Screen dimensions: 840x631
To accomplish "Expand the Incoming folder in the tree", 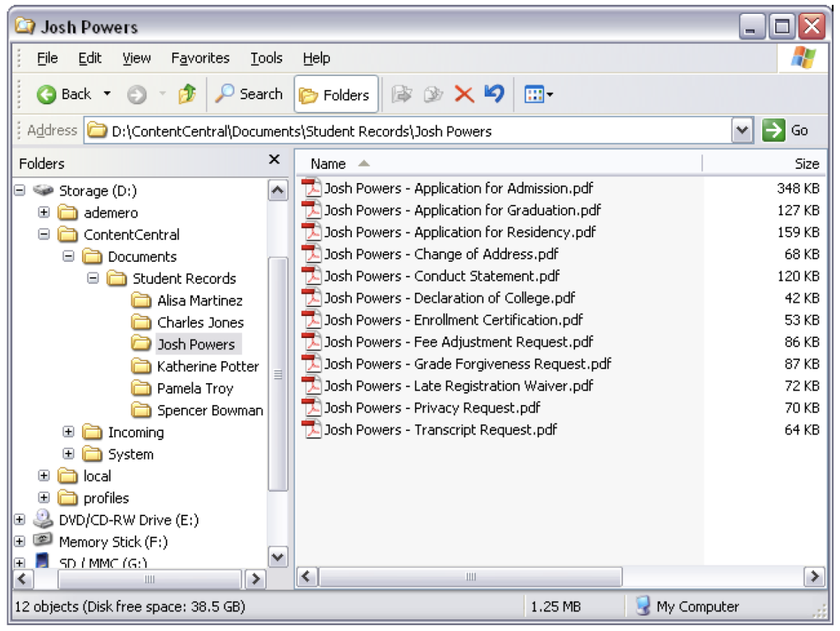I will 69,432.
